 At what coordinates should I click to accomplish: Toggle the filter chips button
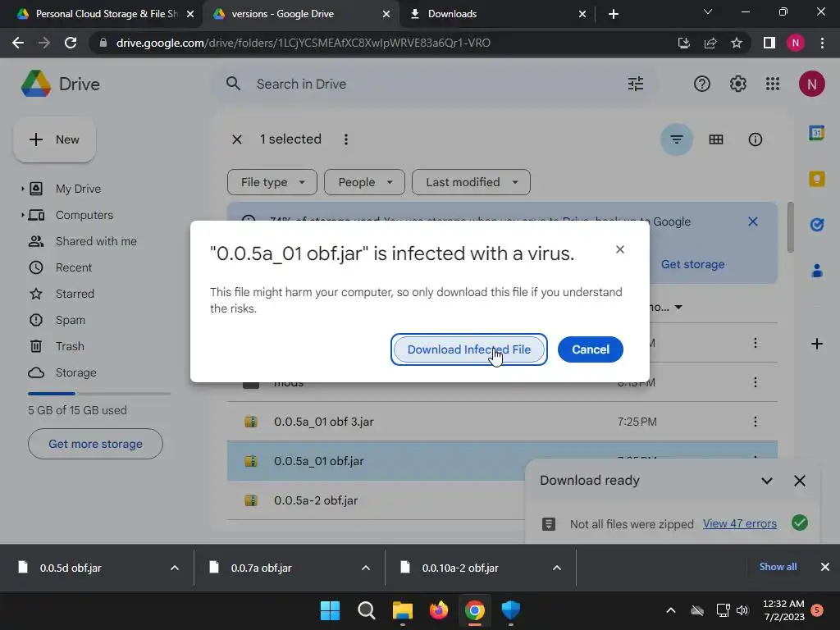tap(676, 139)
